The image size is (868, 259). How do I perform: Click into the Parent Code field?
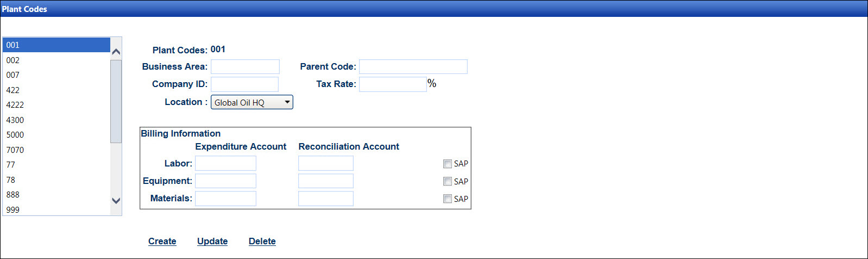pos(413,67)
